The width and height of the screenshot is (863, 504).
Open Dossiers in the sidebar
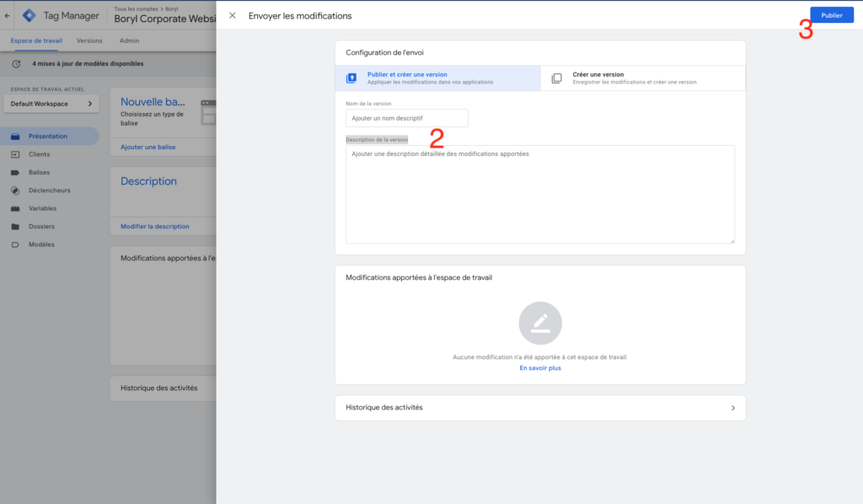pos(41,227)
